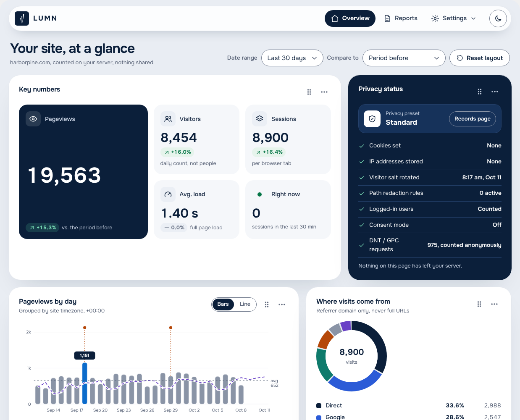Click the Cookies set check icon

point(362,146)
